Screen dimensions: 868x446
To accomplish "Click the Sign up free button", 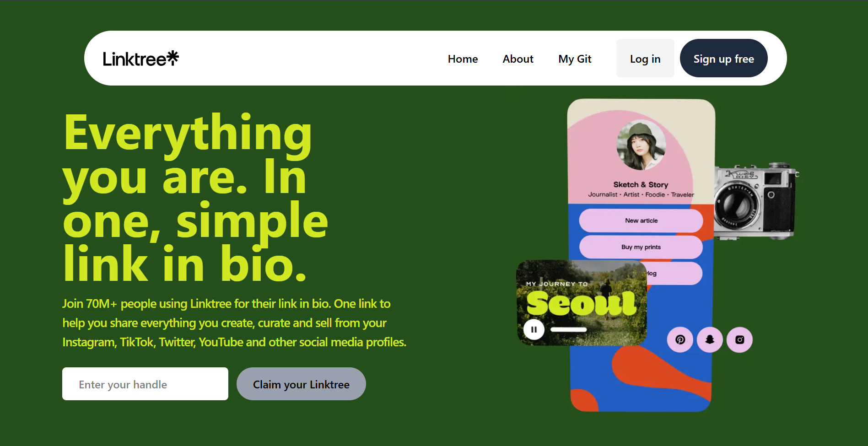I will click(x=723, y=58).
